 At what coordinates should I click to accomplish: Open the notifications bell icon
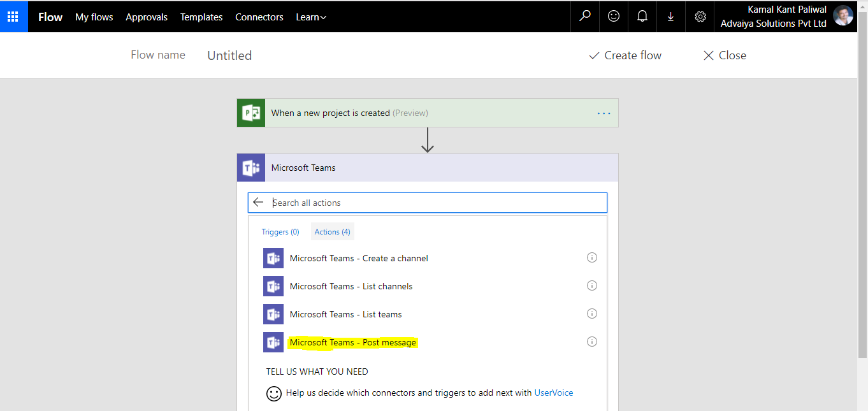point(642,17)
